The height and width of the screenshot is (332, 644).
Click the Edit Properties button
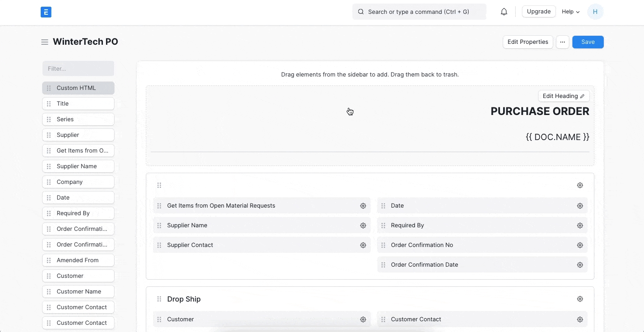coord(528,42)
